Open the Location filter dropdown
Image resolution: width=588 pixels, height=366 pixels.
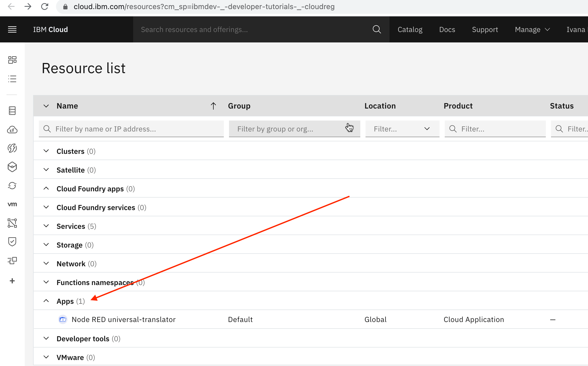point(402,129)
